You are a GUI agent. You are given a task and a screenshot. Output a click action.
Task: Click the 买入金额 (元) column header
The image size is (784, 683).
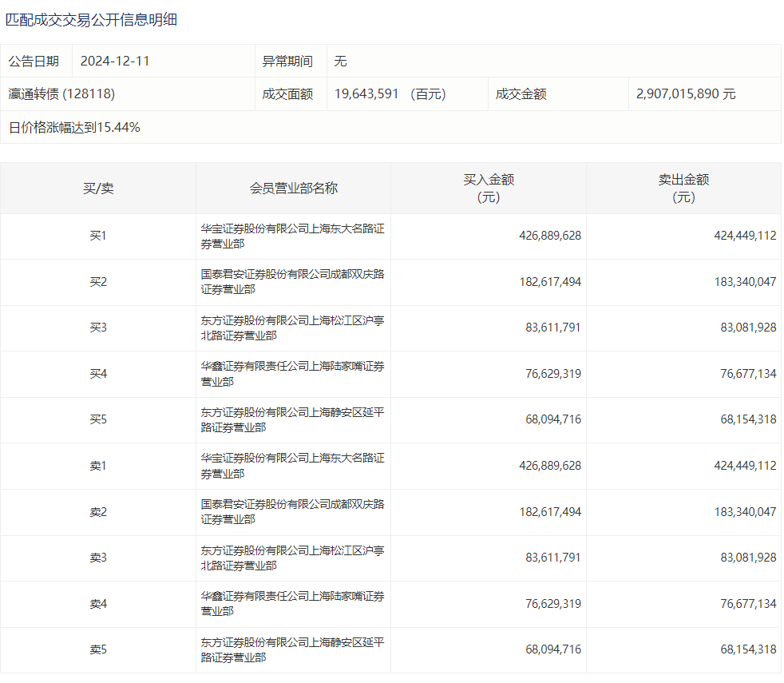pos(489,189)
